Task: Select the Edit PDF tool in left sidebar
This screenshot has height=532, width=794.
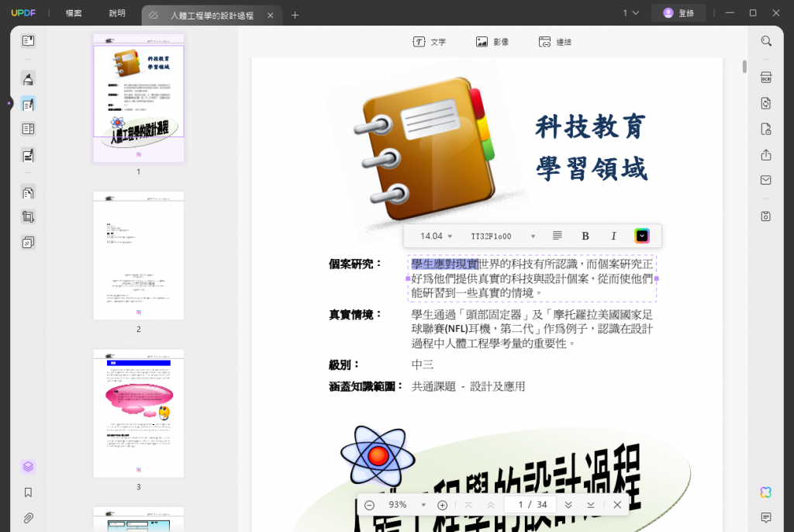Action: click(26, 103)
